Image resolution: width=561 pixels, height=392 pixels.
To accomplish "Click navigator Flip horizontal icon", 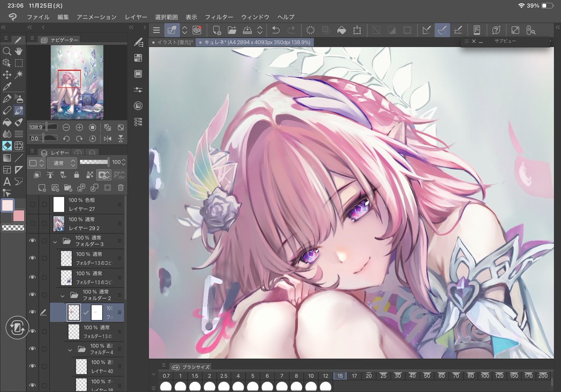I will pyautogui.click(x=107, y=139).
